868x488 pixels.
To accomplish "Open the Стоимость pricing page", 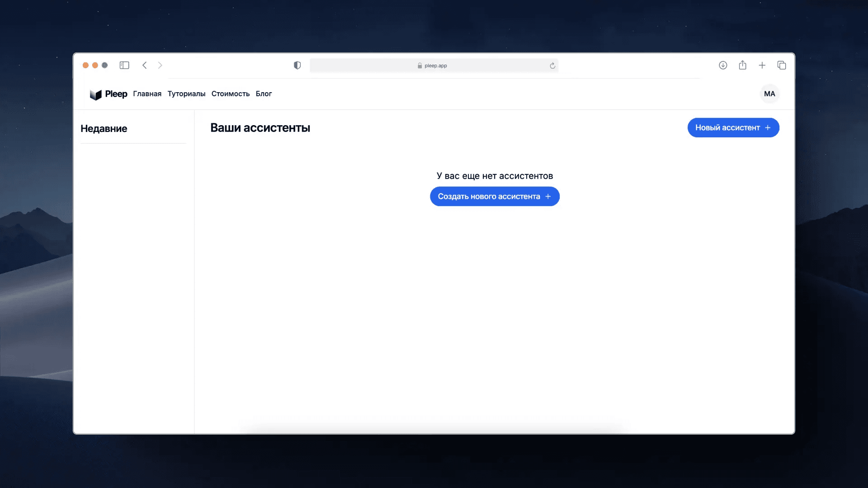I will pyautogui.click(x=231, y=94).
